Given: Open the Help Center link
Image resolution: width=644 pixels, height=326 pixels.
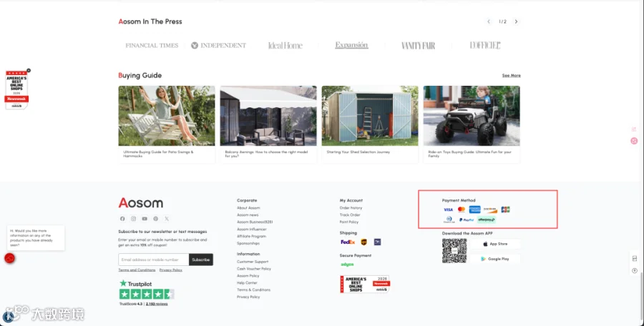Looking at the screenshot, I should point(247,283).
